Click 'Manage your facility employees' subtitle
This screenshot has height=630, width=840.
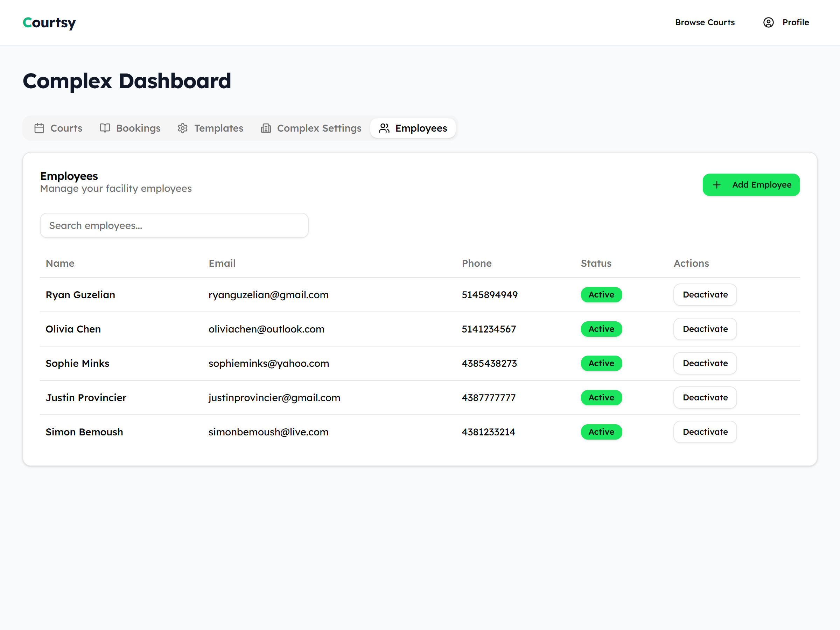click(116, 189)
